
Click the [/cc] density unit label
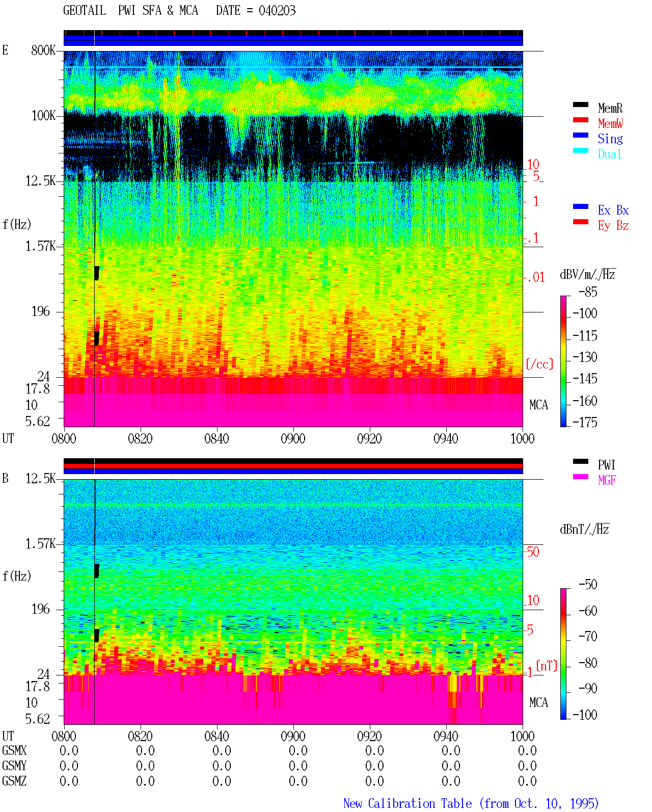(539, 364)
